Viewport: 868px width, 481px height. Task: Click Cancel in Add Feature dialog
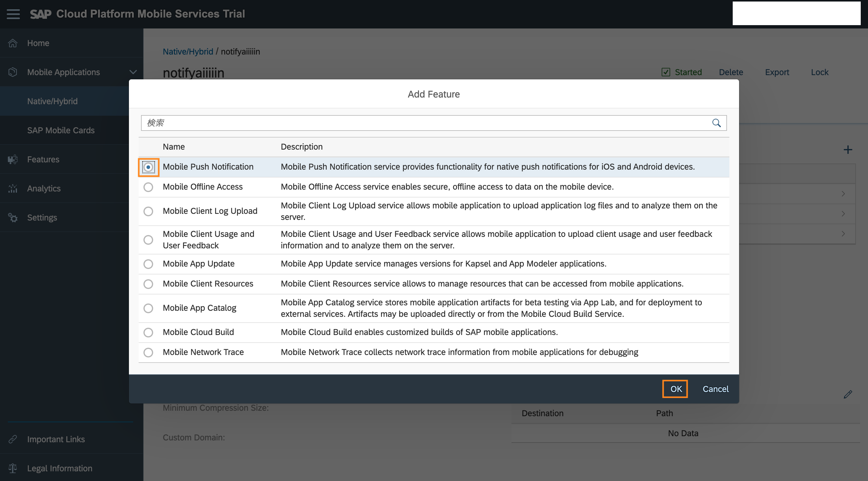(715, 389)
